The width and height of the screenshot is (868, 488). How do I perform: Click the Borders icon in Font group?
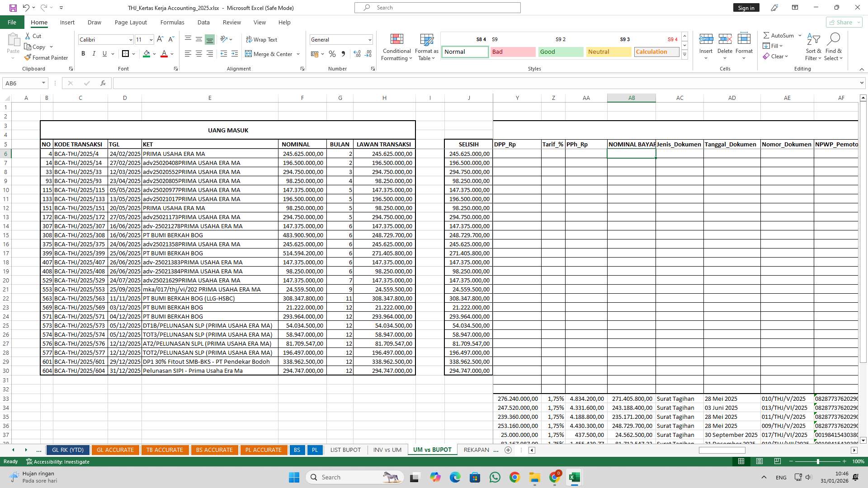point(126,54)
